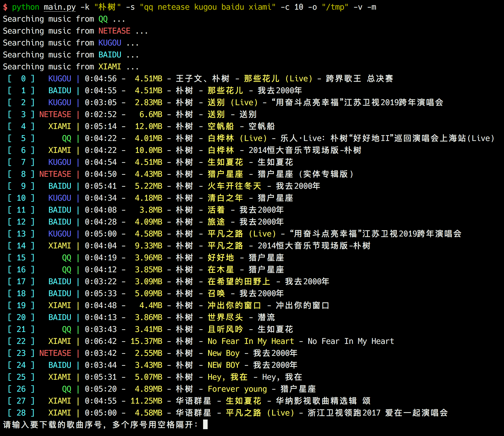Click the 'qq netease kugou baidu xiami' source string
504x436 pixels.
pos(208,7)
